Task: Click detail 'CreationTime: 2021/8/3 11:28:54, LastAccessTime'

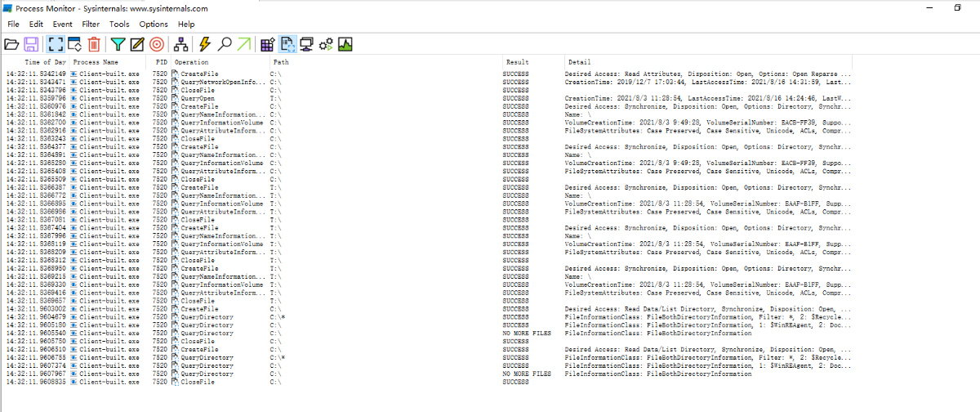Action: coord(708,98)
